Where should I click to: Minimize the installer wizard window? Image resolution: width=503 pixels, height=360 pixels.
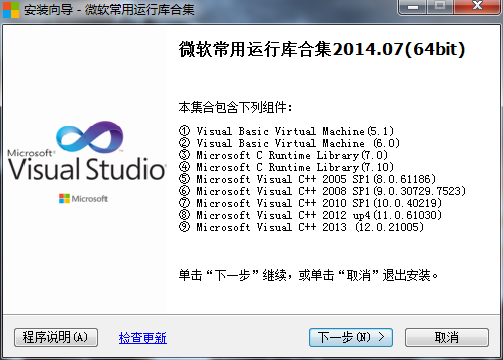(x=413, y=7)
